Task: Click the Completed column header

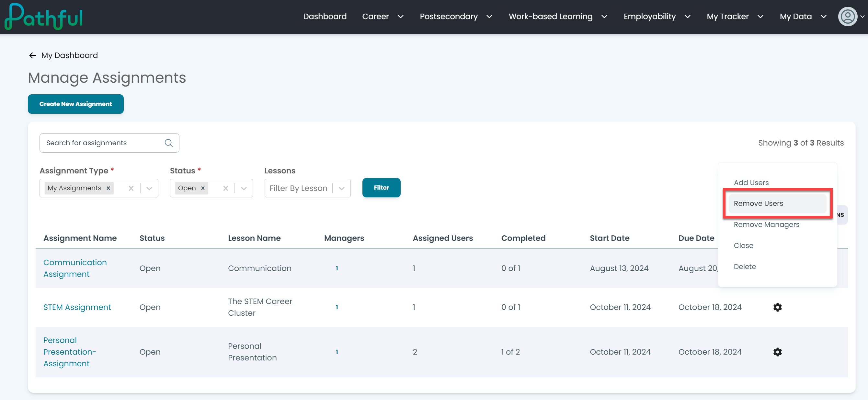Action: (x=523, y=238)
